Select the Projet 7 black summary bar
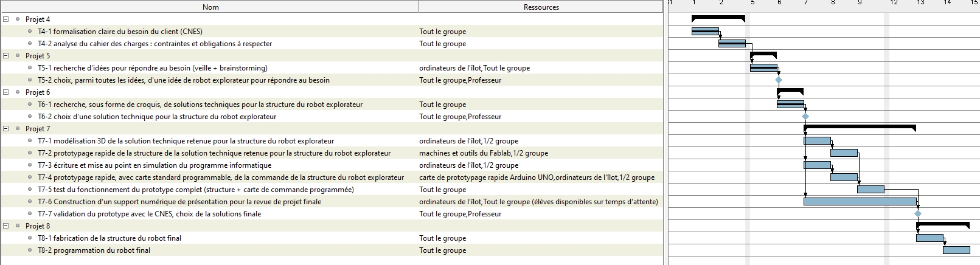The width and height of the screenshot is (980, 265). pos(860,126)
